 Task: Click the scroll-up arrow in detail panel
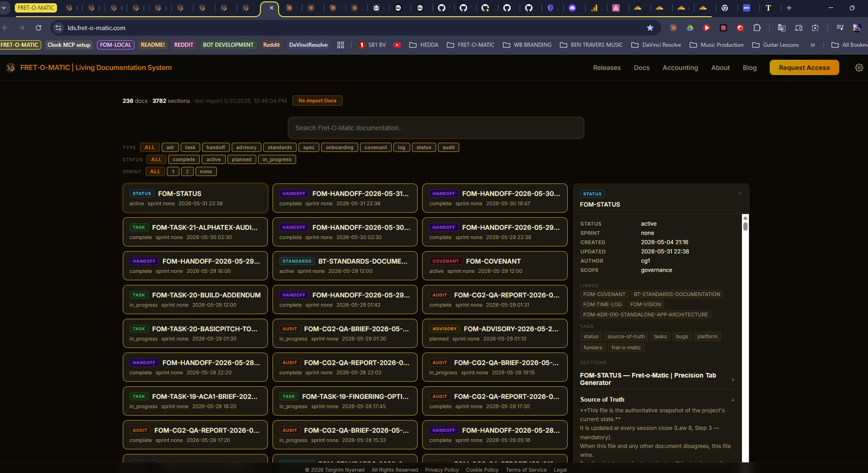[x=745, y=218]
